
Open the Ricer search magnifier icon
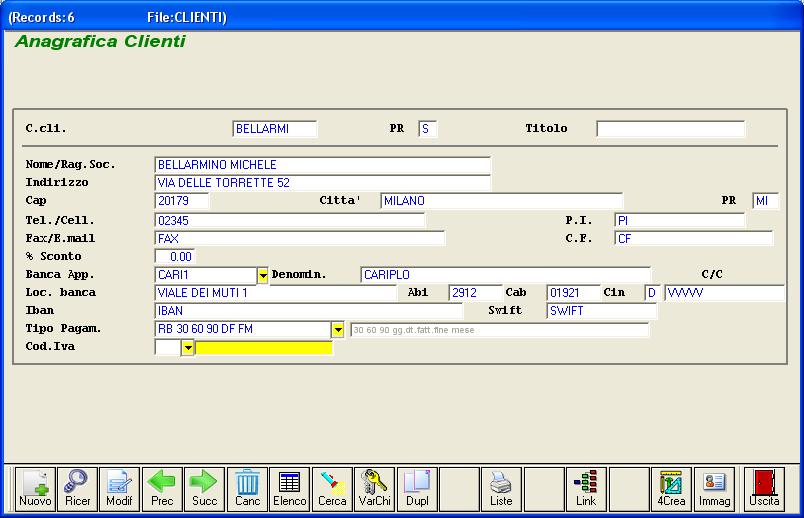tap(77, 489)
